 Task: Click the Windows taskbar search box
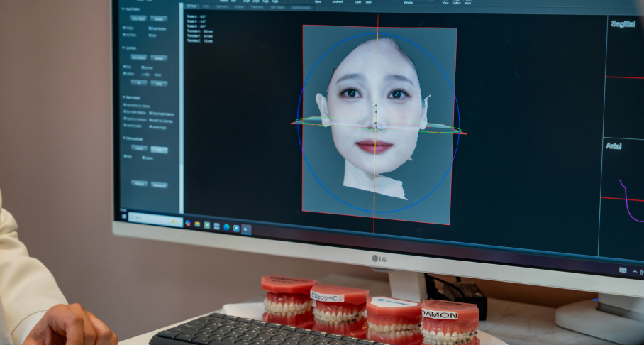(155, 219)
